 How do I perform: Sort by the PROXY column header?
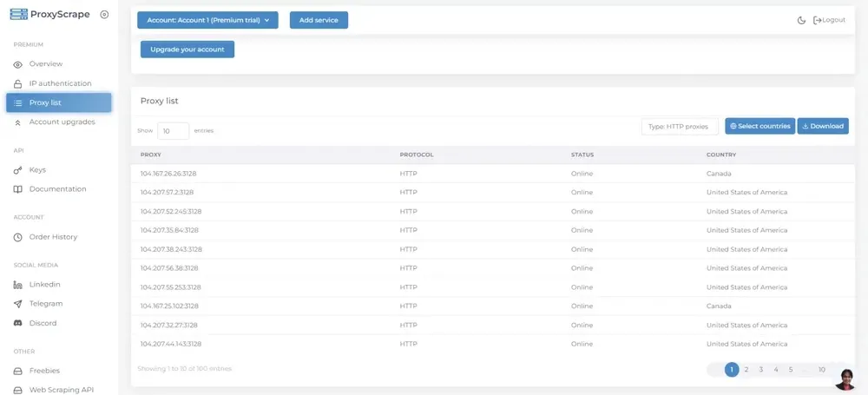coord(150,155)
